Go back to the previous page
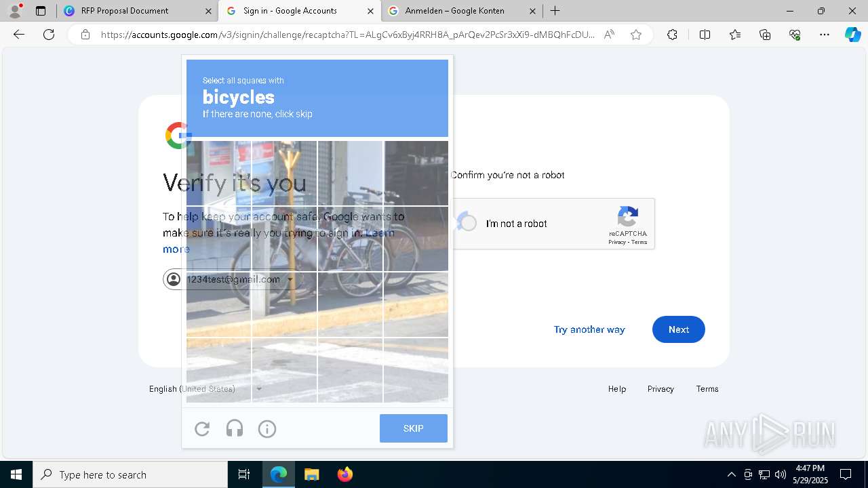 (x=19, y=35)
